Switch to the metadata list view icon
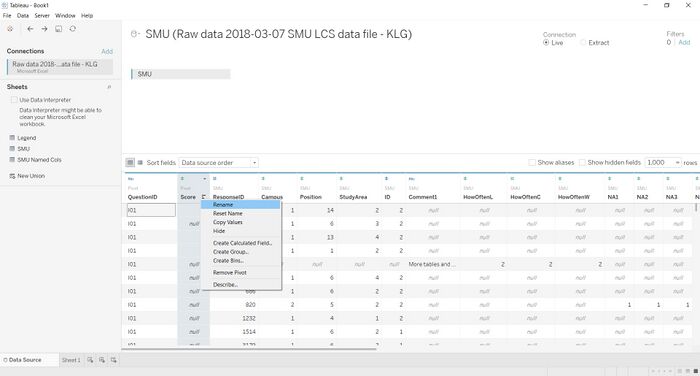The height and width of the screenshot is (376, 700). [140, 163]
